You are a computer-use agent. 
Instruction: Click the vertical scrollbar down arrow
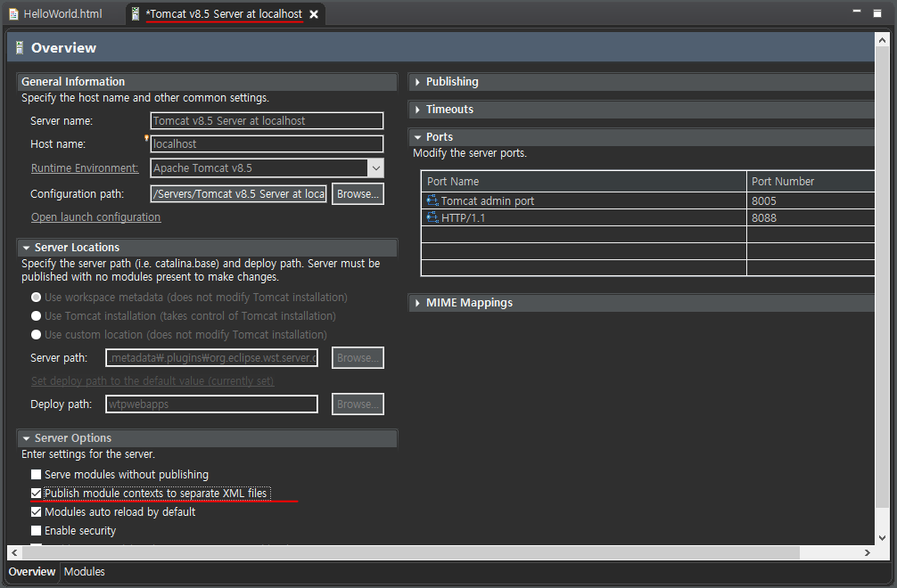[x=882, y=538]
